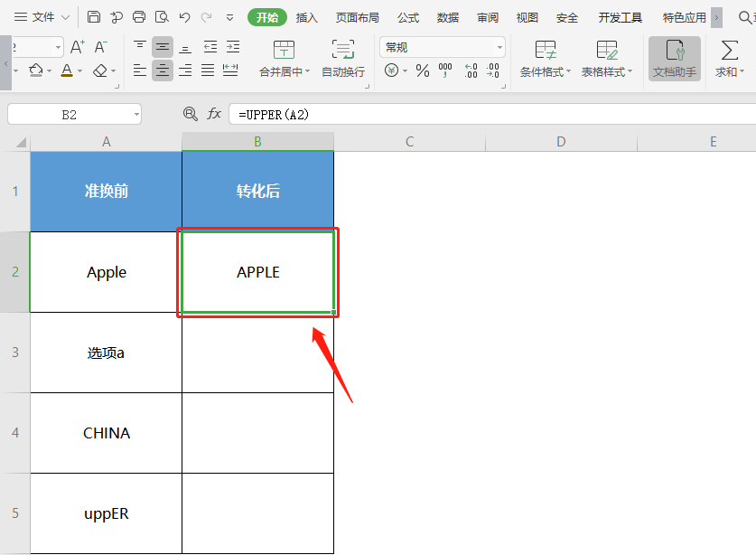Increase decimal places icon
756x555 pixels.
(471, 71)
